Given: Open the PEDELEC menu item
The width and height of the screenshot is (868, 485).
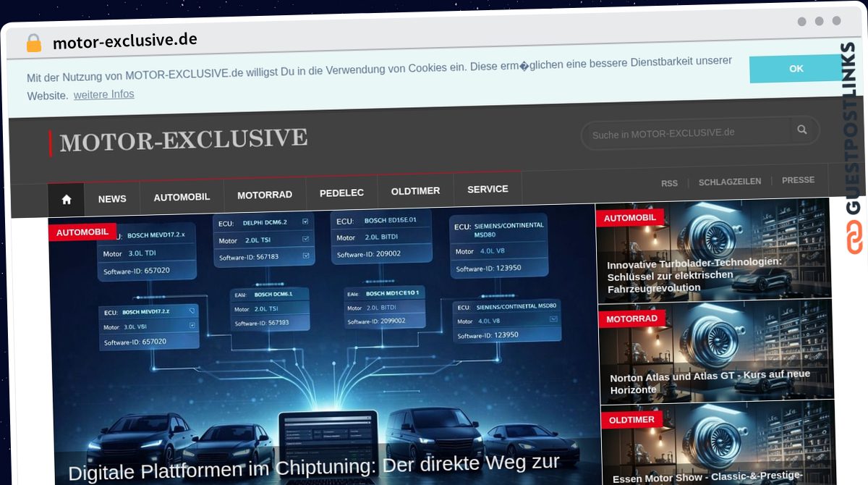Looking at the screenshot, I should [x=341, y=193].
